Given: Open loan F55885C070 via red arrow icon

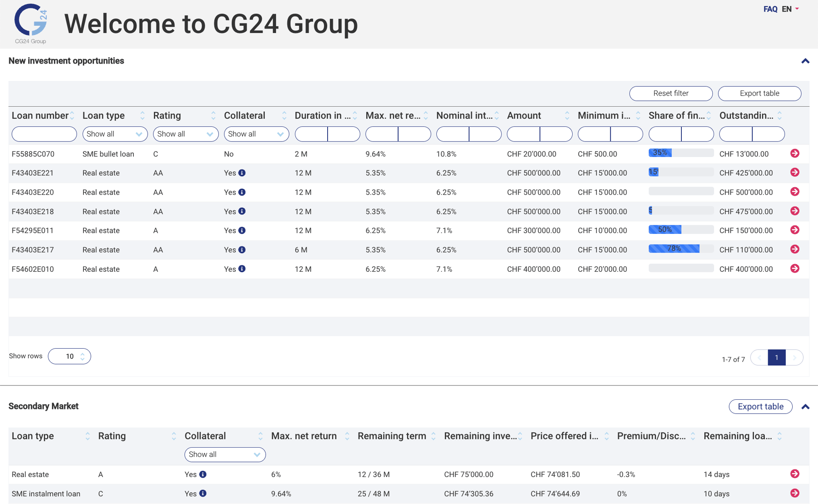Looking at the screenshot, I should coord(795,153).
